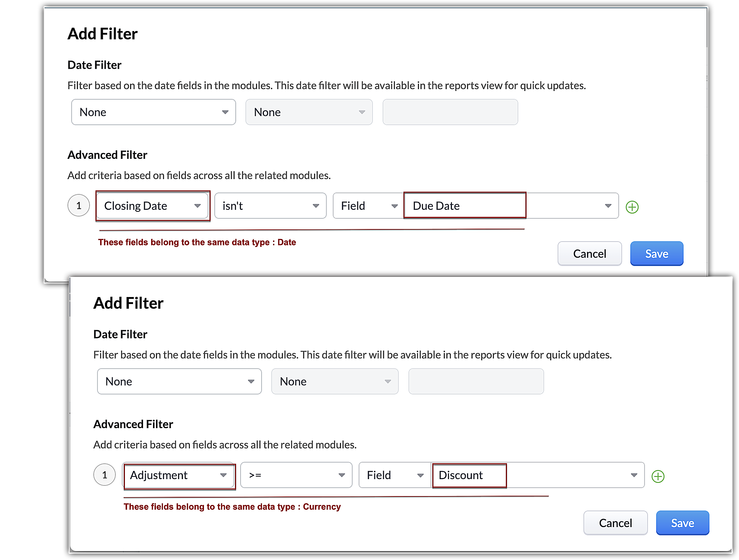The image size is (739, 560).
Task: Click criteria number 1 circle beside Adjustment
Action: tap(105, 475)
